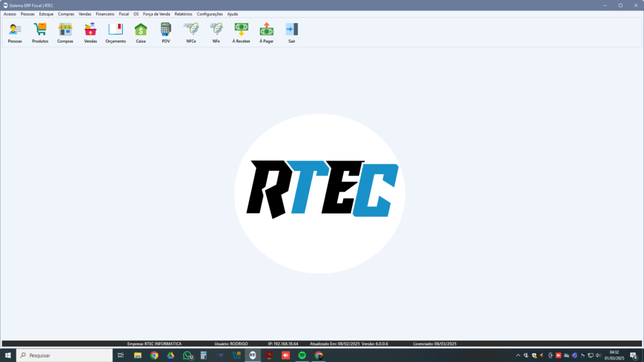Open the À Receber icon
The width and height of the screenshot is (644, 362).
tap(241, 30)
